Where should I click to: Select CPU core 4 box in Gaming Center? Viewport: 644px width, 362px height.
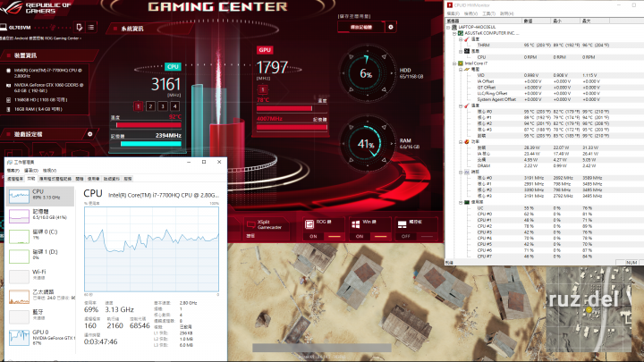(175, 106)
